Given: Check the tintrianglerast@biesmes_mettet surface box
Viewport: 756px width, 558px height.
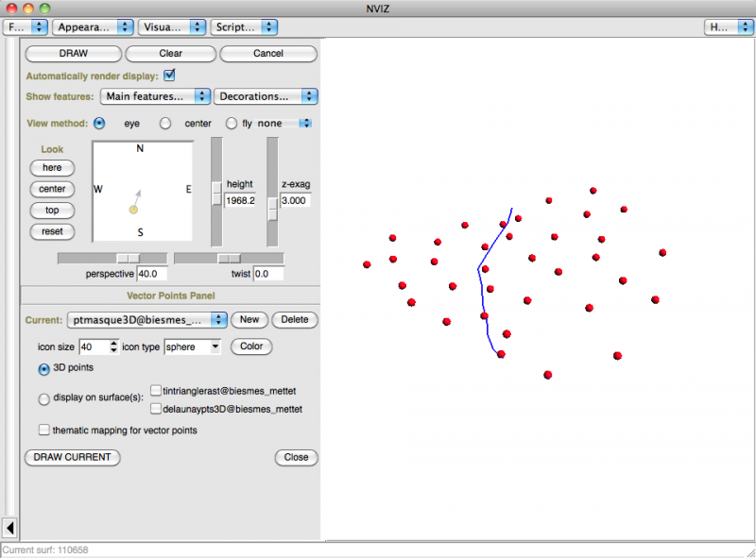Looking at the screenshot, I should click(x=156, y=390).
